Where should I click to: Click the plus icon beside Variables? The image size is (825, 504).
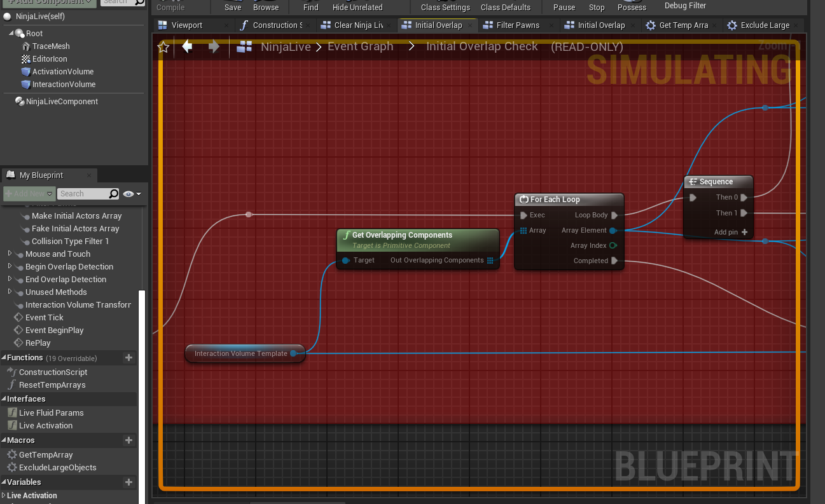(x=128, y=482)
